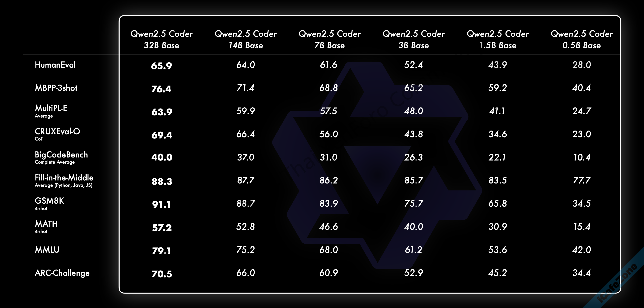The image size is (644, 308).
Task: Click the Qwen2.5 Coder 32B Base header
Action: (x=162, y=39)
